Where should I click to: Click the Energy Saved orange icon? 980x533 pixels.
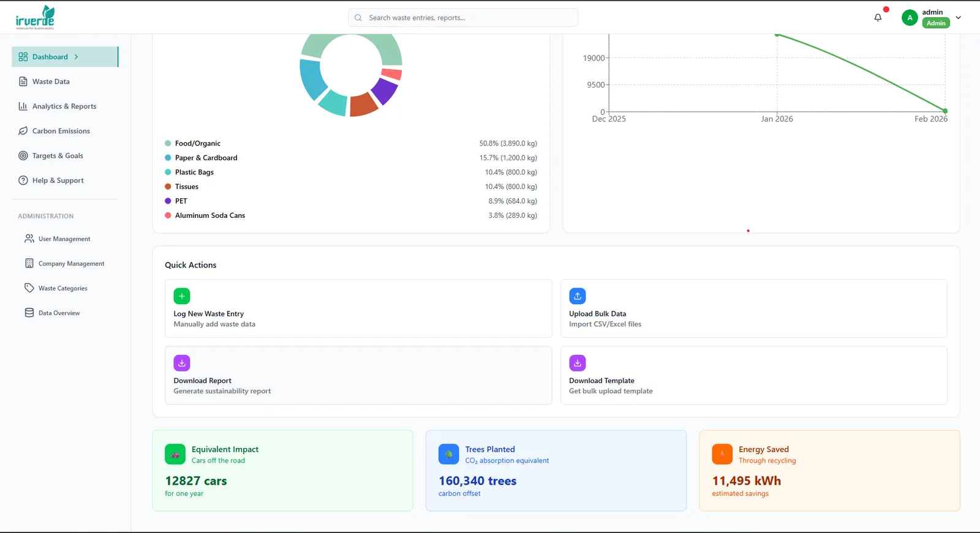(x=722, y=454)
